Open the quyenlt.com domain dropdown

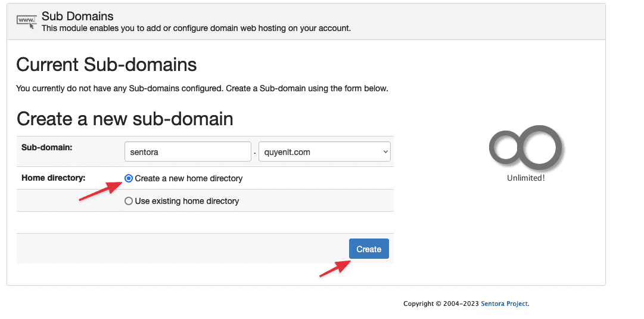pos(320,152)
